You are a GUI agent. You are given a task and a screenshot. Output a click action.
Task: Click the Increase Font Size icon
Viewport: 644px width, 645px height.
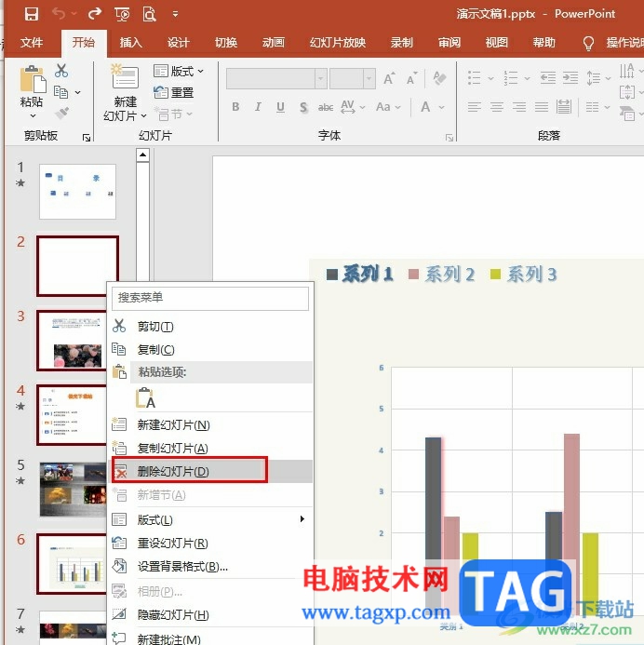pos(389,78)
